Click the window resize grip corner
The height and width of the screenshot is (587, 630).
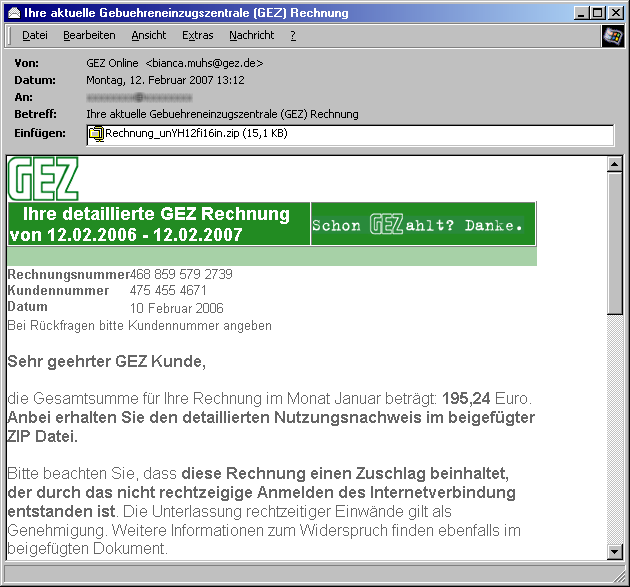pos(619,577)
